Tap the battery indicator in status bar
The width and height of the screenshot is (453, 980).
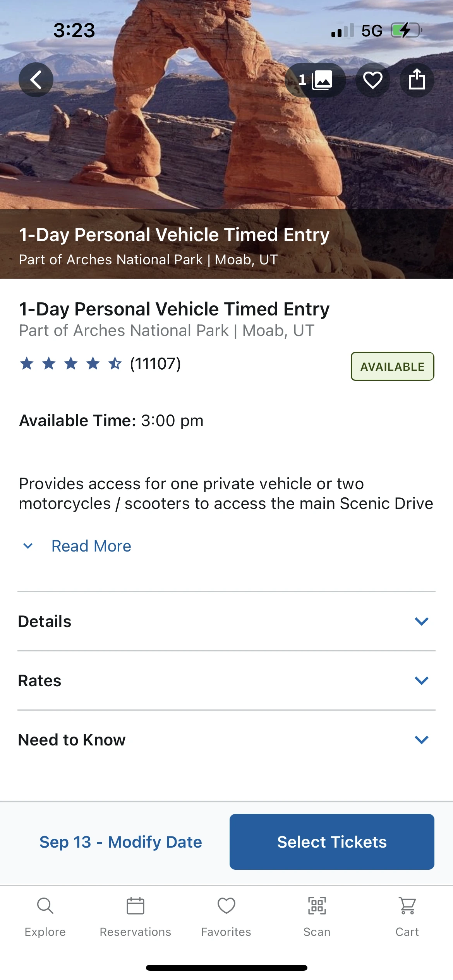pos(406,30)
